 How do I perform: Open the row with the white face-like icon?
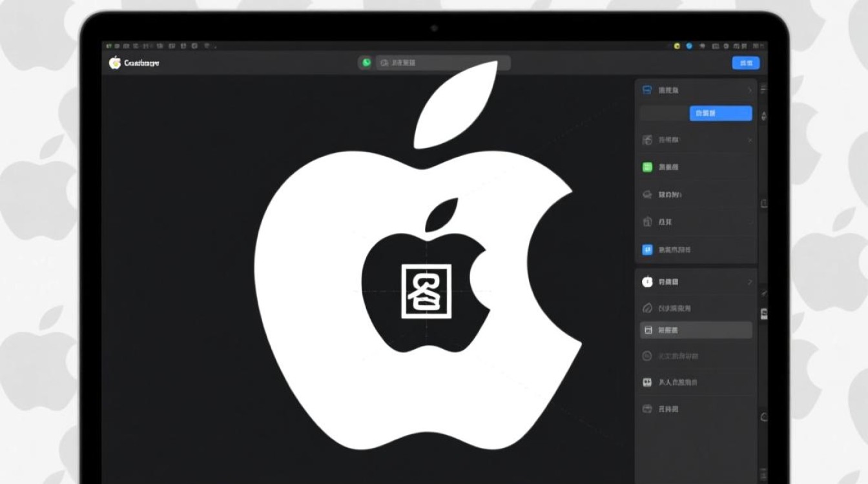pyautogui.click(x=696, y=383)
